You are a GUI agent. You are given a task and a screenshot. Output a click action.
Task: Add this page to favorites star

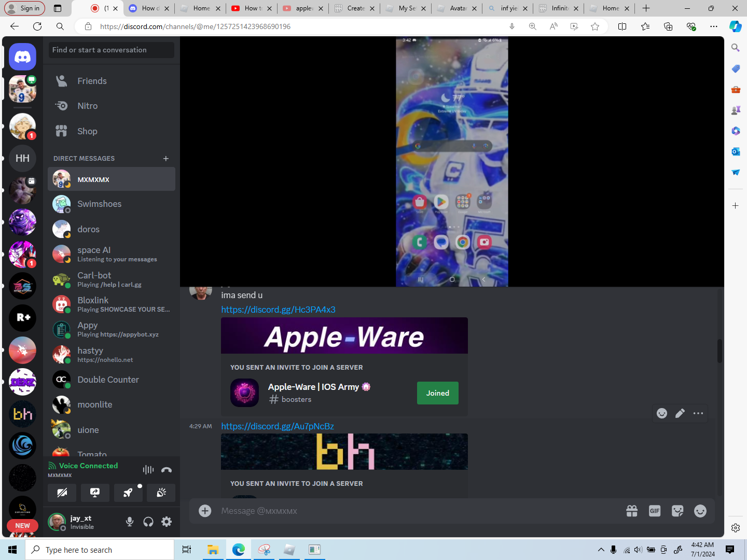[x=595, y=26]
